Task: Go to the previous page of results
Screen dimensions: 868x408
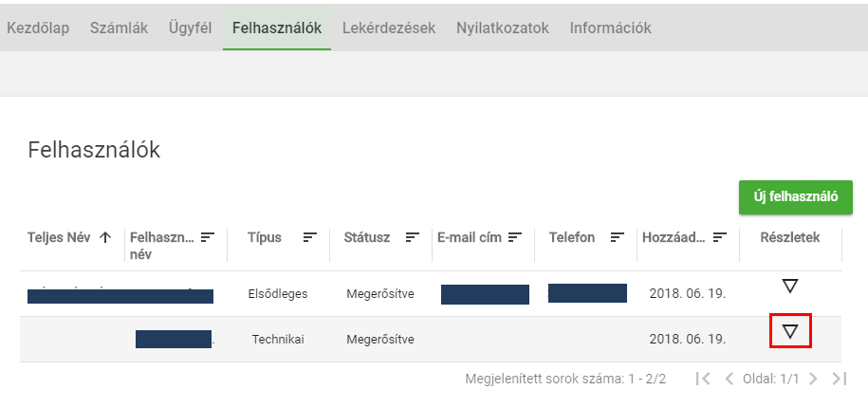Action: point(729,379)
